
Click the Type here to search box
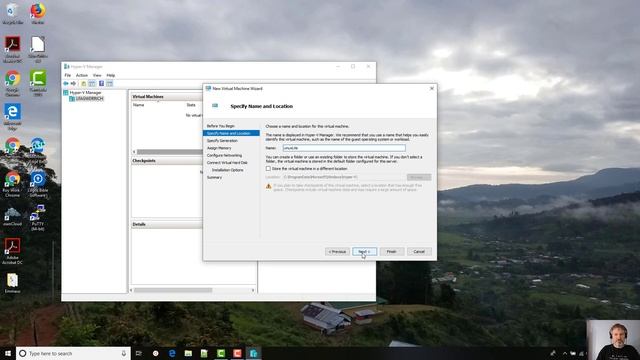(73, 353)
